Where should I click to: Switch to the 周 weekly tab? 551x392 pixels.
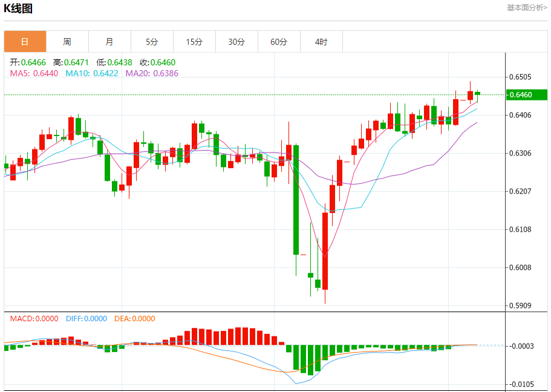[x=67, y=42]
